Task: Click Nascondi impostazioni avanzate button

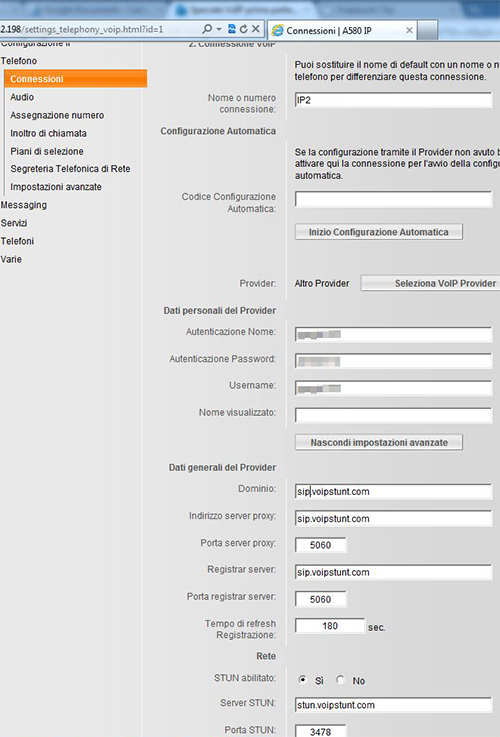Action: [x=379, y=442]
